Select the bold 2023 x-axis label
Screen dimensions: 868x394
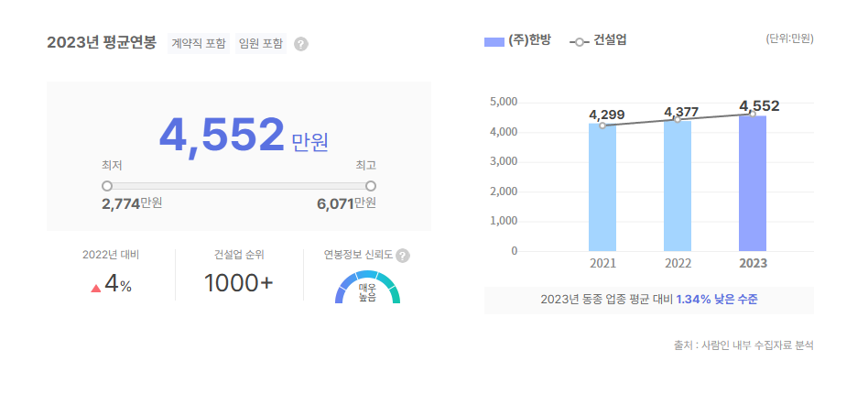(754, 264)
